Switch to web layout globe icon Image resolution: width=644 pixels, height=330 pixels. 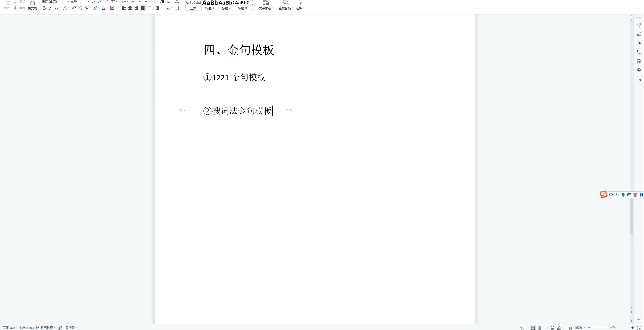[x=552, y=327]
